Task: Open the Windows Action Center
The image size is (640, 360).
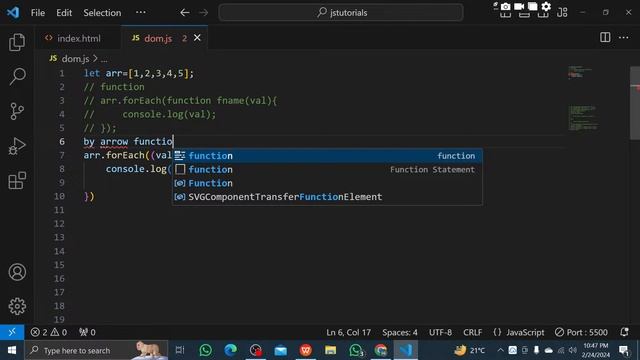Action: (x=624, y=350)
